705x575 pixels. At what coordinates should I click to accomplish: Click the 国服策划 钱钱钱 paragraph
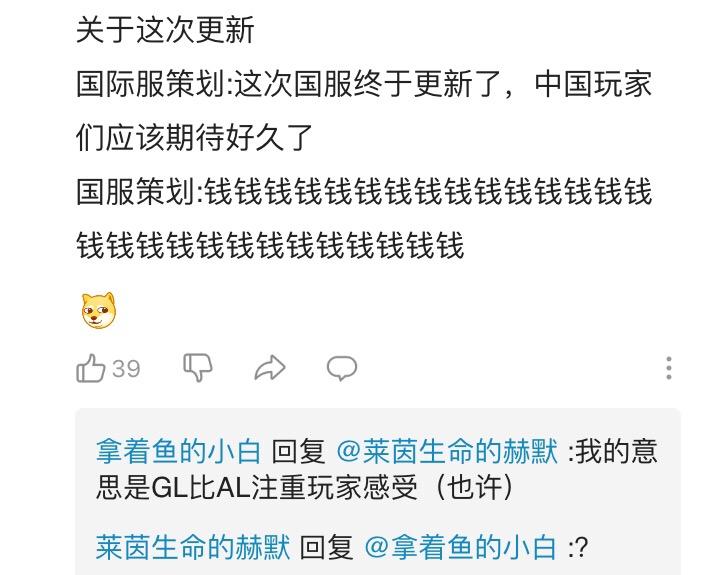tap(364, 218)
